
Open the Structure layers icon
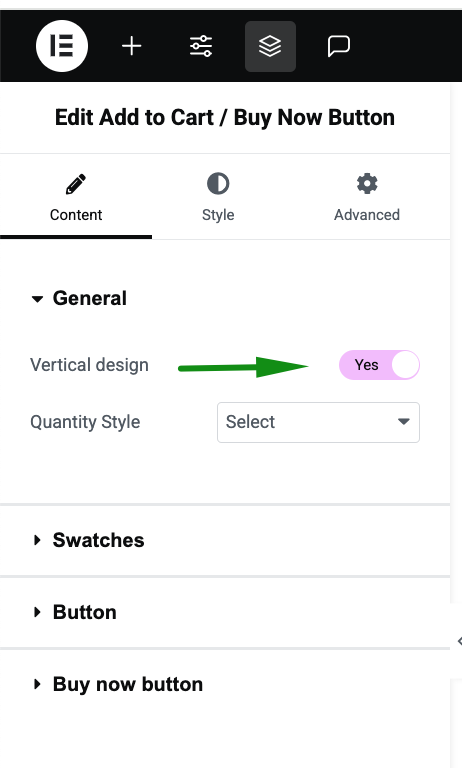[x=270, y=47]
